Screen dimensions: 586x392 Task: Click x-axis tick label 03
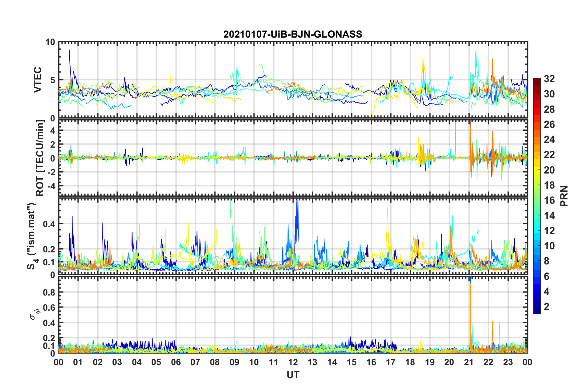[117, 362]
